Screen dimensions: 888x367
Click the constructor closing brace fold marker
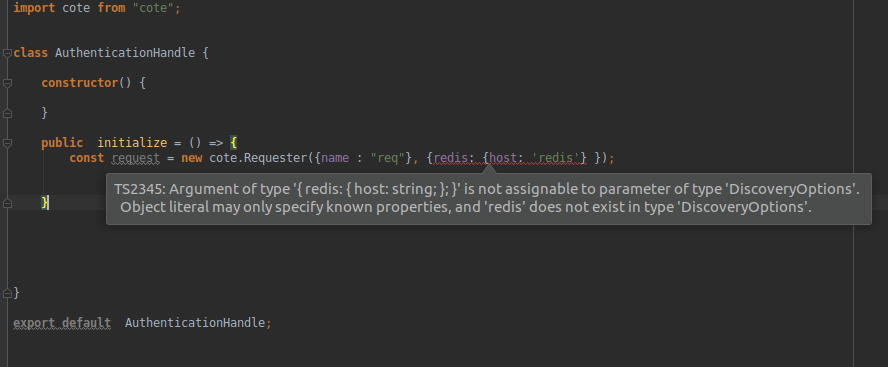7,113
